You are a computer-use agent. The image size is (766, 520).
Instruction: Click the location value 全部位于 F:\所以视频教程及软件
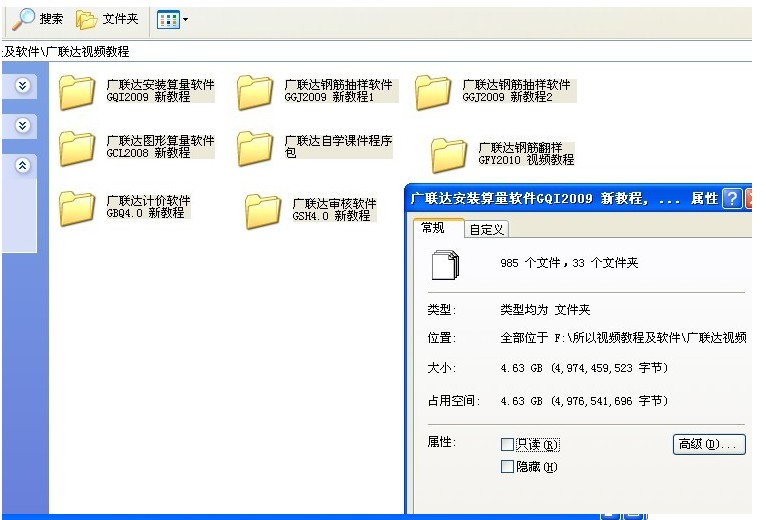(x=623, y=338)
